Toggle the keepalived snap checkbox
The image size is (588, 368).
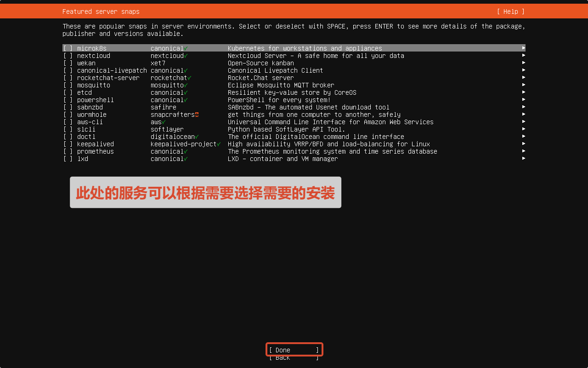[68, 144]
